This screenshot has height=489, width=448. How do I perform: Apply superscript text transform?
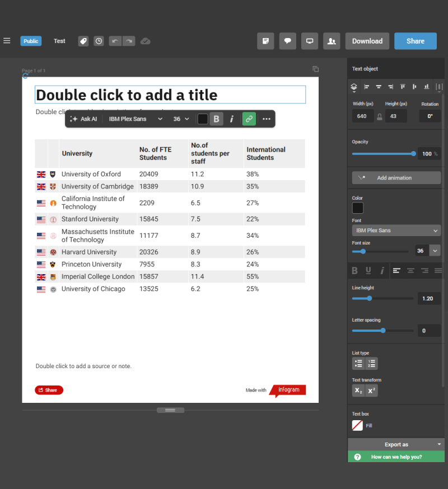tap(371, 391)
